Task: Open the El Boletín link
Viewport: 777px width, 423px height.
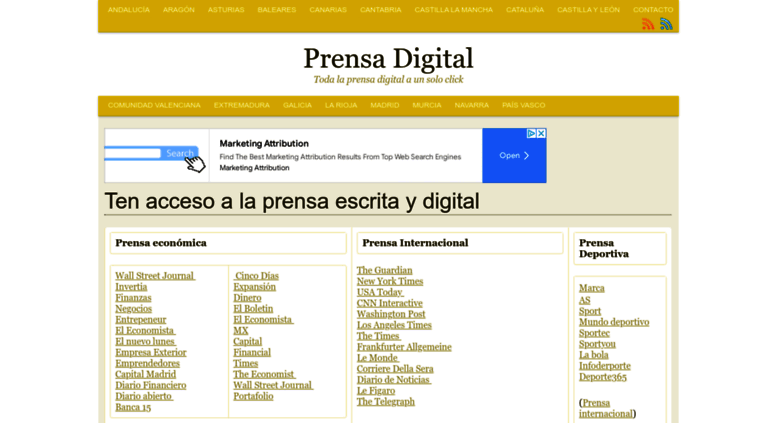Action: tap(253, 309)
